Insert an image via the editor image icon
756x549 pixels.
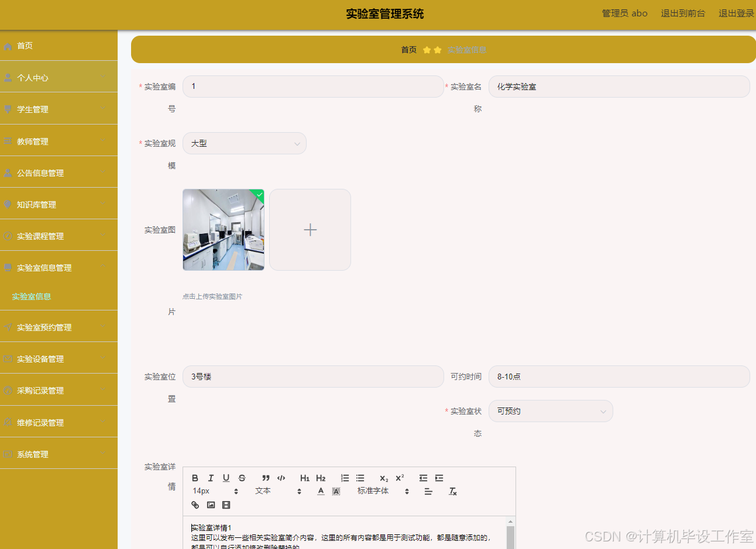click(210, 505)
